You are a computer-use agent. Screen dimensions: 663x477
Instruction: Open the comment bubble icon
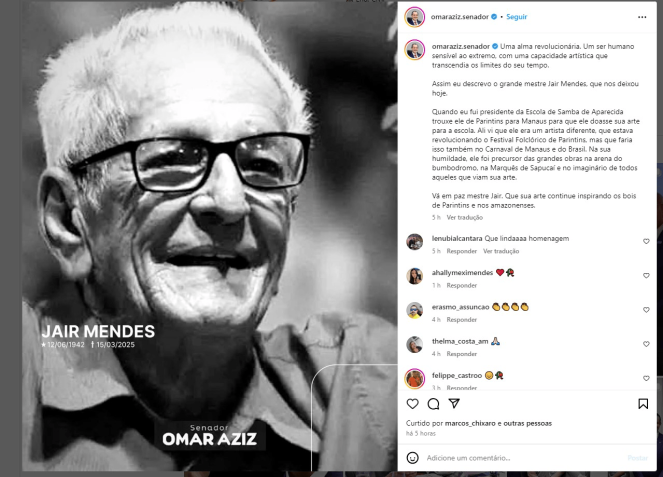click(433, 404)
